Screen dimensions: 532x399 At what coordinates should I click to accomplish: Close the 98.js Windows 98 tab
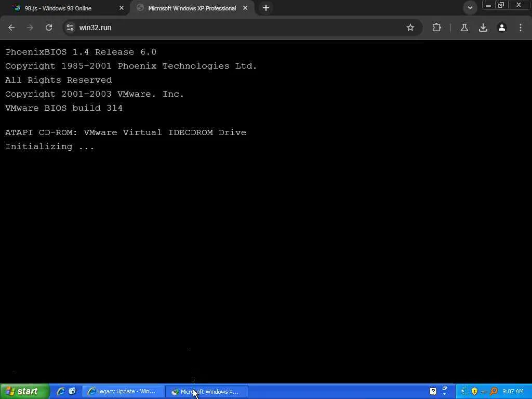122,8
